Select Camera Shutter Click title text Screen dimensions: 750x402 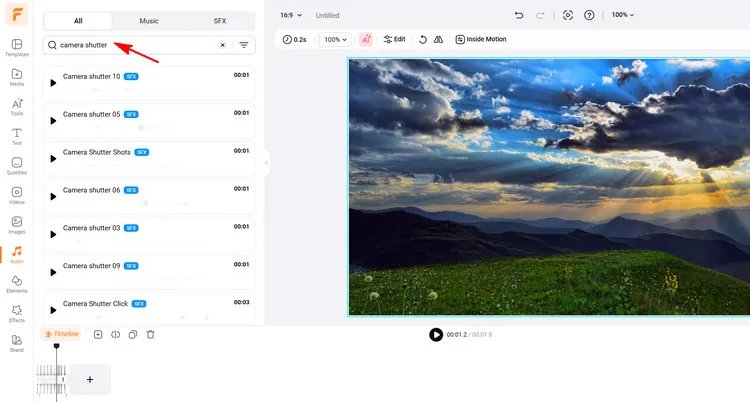coord(96,304)
